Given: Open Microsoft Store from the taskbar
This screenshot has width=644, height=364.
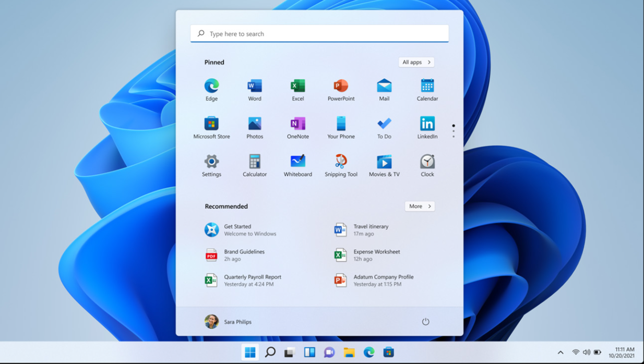Looking at the screenshot, I should pyautogui.click(x=389, y=352).
